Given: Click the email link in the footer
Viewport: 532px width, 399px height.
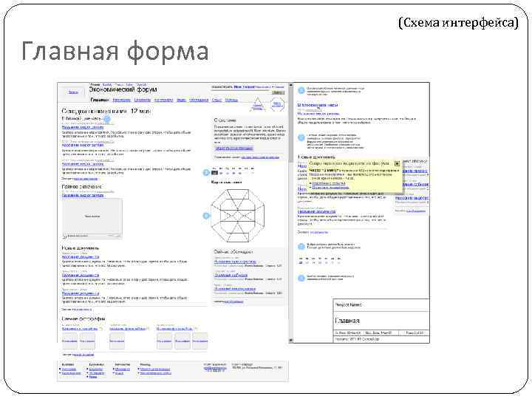Looking at the screenshot, I should coord(215,368).
